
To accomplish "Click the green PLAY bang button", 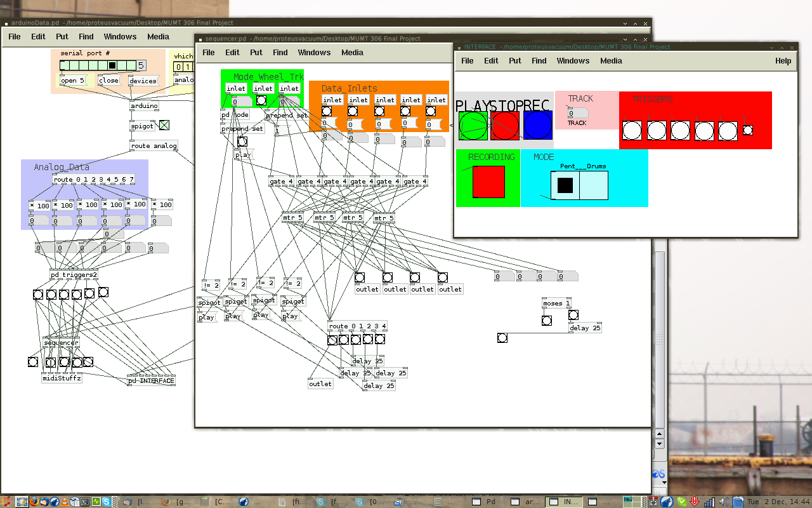I will (x=473, y=125).
